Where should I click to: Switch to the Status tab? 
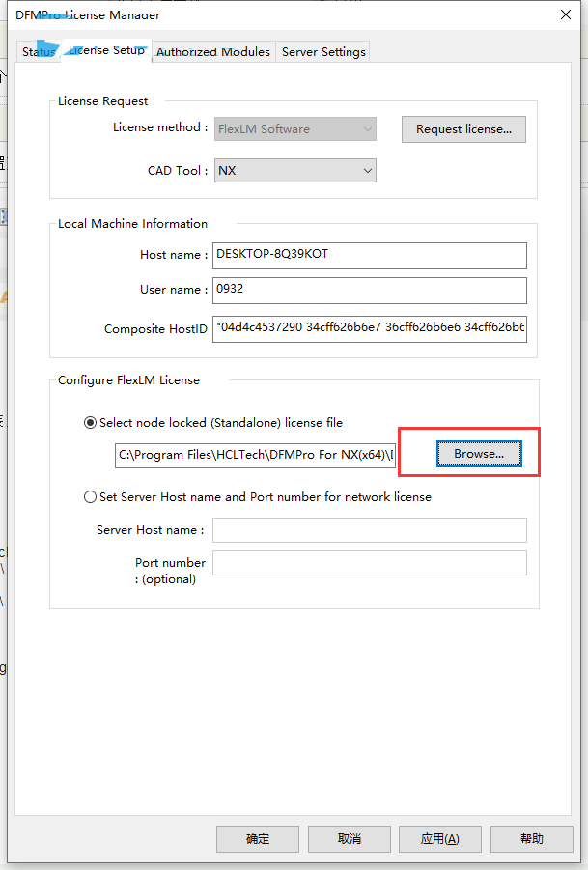pyautogui.click(x=39, y=51)
